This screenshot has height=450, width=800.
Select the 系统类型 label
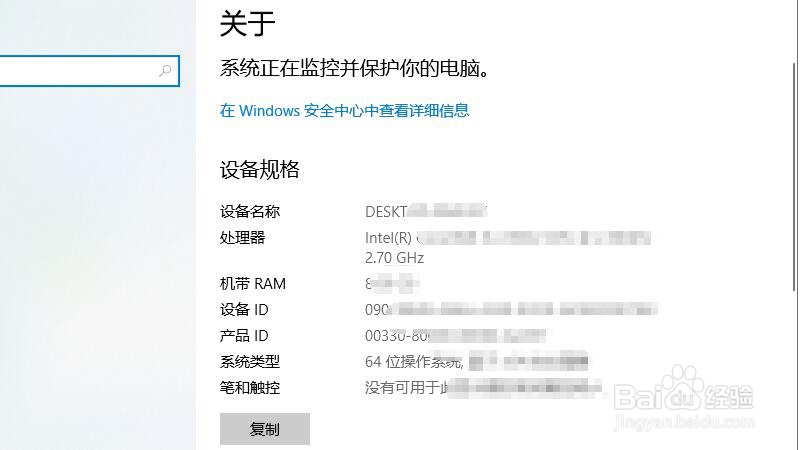click(x=250, y=362)
